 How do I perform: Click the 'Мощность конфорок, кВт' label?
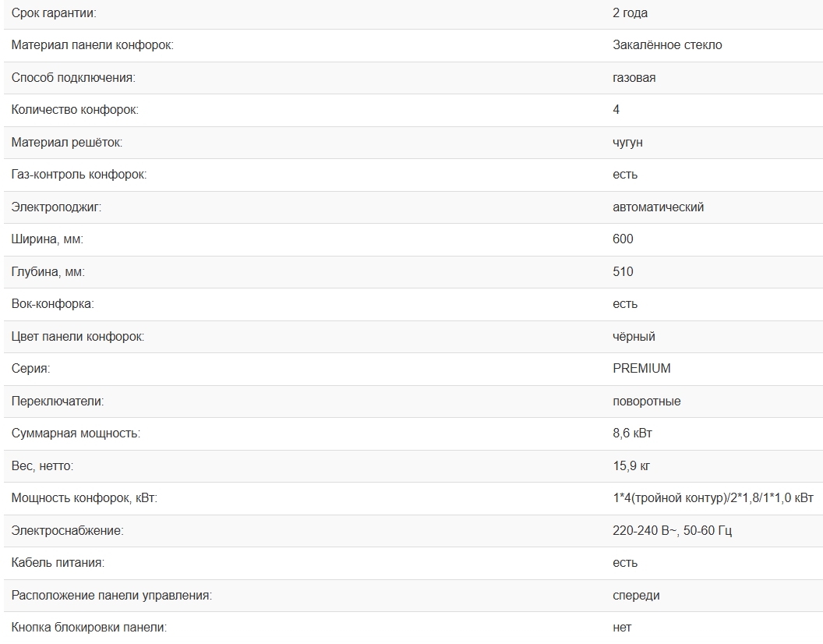point(84,498)
